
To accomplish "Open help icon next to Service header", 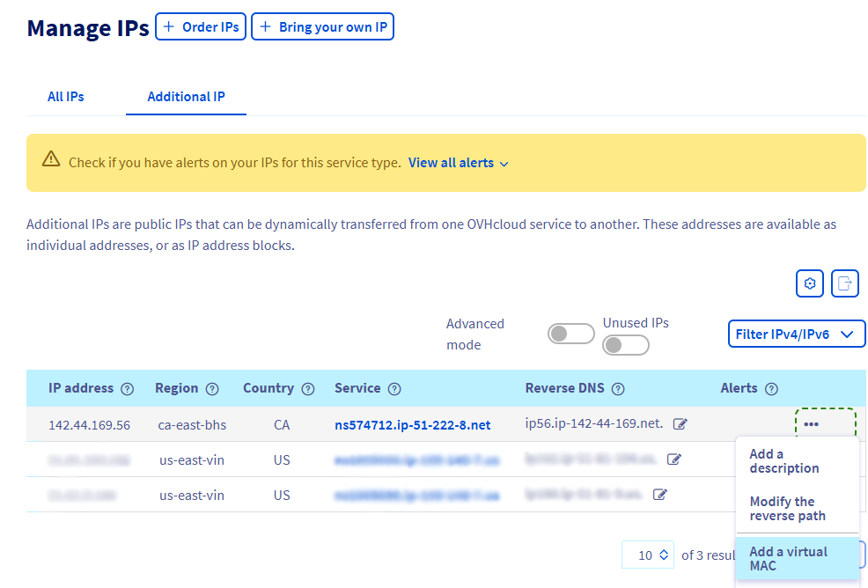I will point(394,389).
